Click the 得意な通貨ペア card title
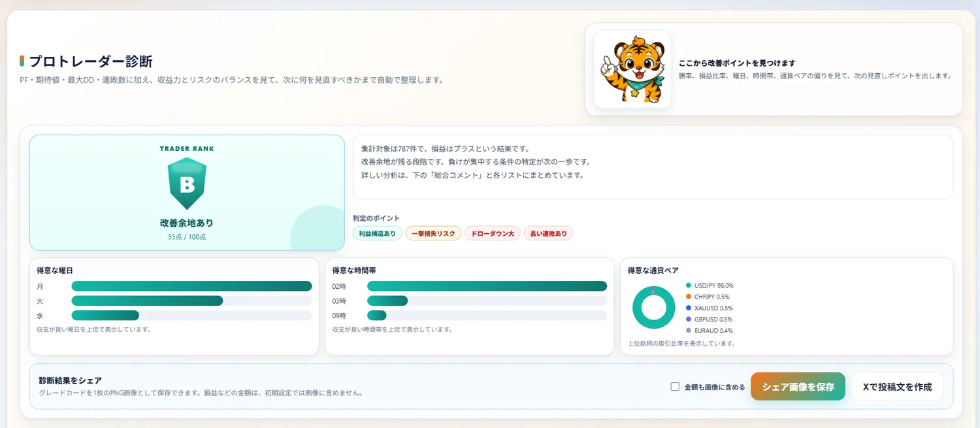This screenshot has height=428, width=980. (653, 270)
